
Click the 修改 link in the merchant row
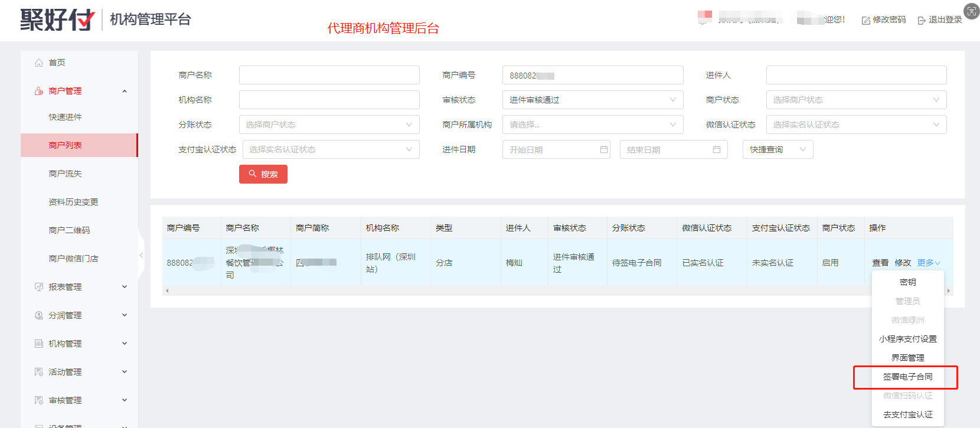pos(903,263)
